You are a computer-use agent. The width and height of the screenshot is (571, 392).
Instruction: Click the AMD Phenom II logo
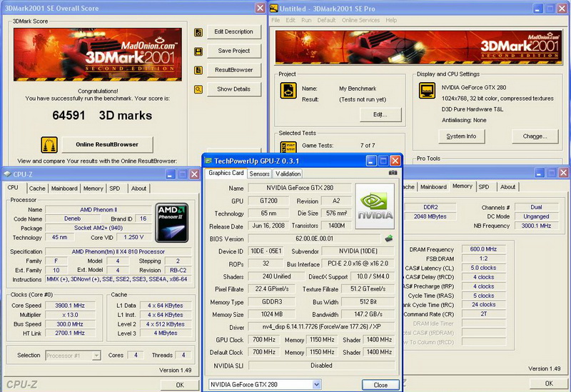coord(172,223)
